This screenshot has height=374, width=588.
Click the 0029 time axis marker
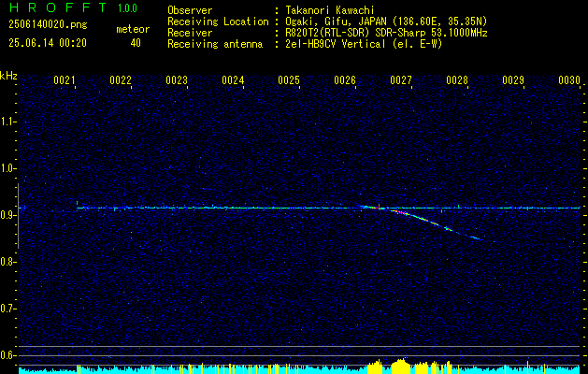pos(513,79)
